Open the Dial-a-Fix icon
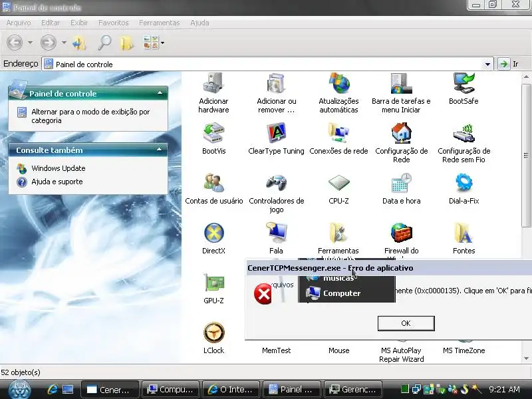The height and width of the screenshot is (399, 532). [x=464, y=183]
